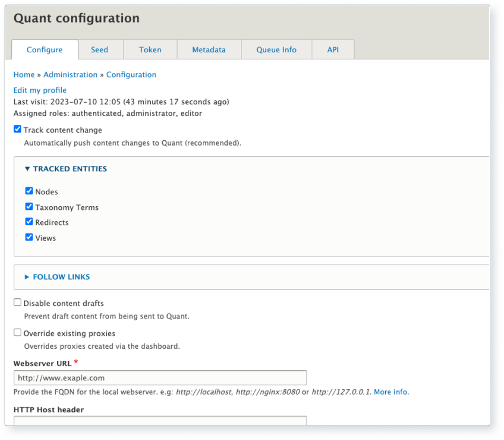Screen dimensions: 504x440
Task: Disable tracking for Redirects
Action: (x=29, y=222)
